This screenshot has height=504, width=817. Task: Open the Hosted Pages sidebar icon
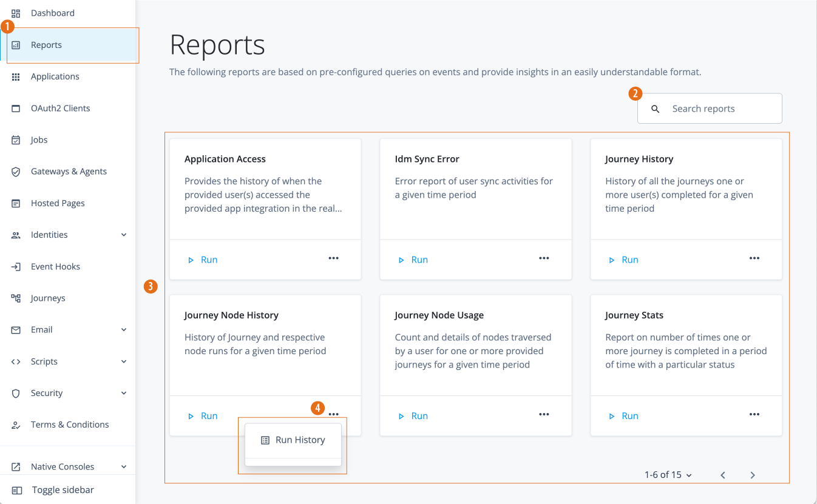tap(16, 203)
